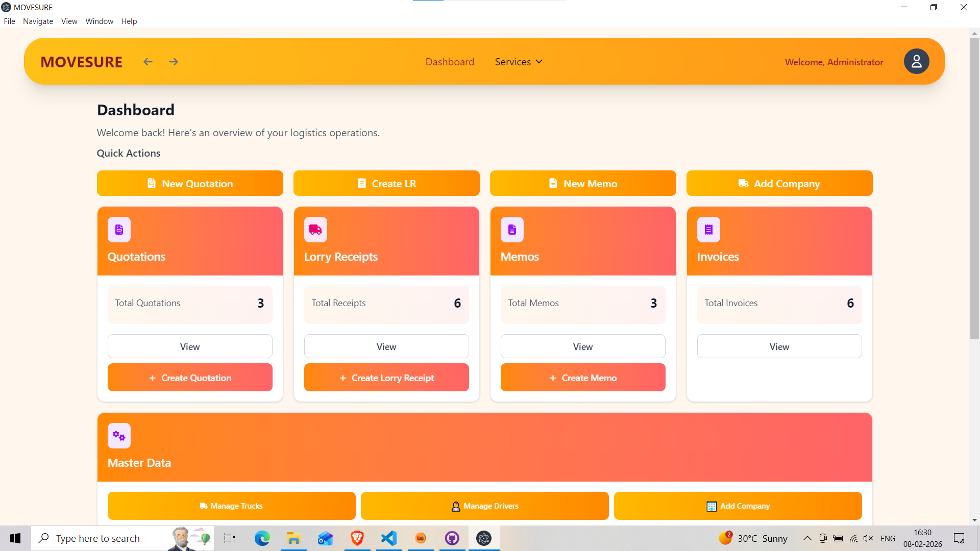
Task: Open the ENG language selector
Action: click(x=889, y=538)
